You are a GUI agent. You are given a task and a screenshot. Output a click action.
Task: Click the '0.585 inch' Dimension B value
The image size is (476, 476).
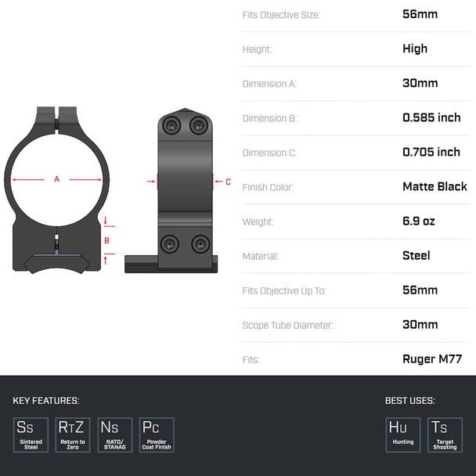point(431,117)
